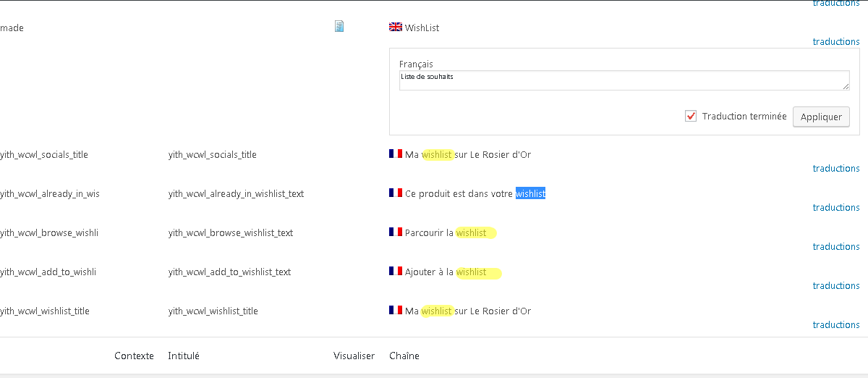Click the Contexte column footer

point(134,356)
